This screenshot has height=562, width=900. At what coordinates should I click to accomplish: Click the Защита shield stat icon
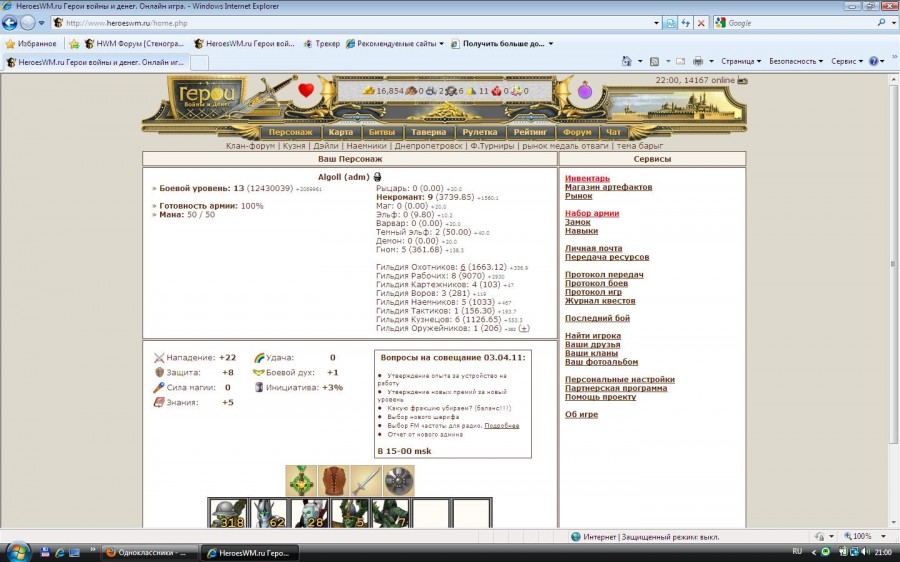tap(159, 373)
